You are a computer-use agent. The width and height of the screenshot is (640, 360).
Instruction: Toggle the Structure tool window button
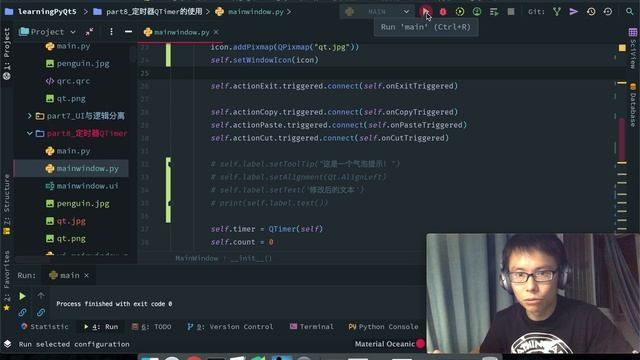coord(7,204)
